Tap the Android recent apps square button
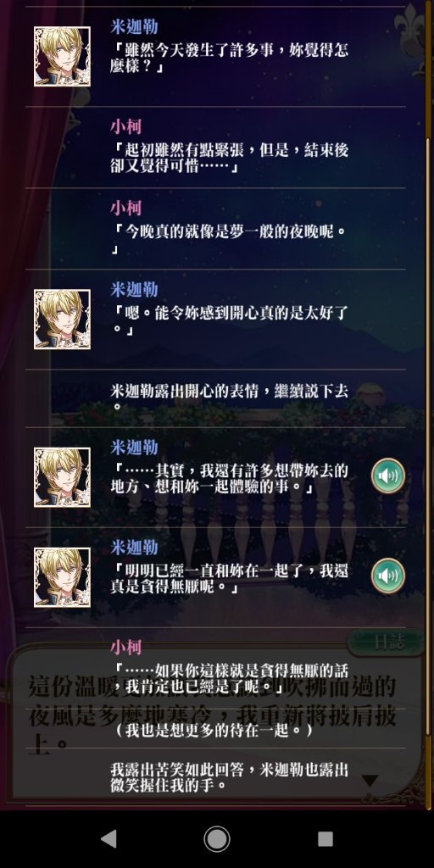Screen dimensions: 434x868 (325, 839)
